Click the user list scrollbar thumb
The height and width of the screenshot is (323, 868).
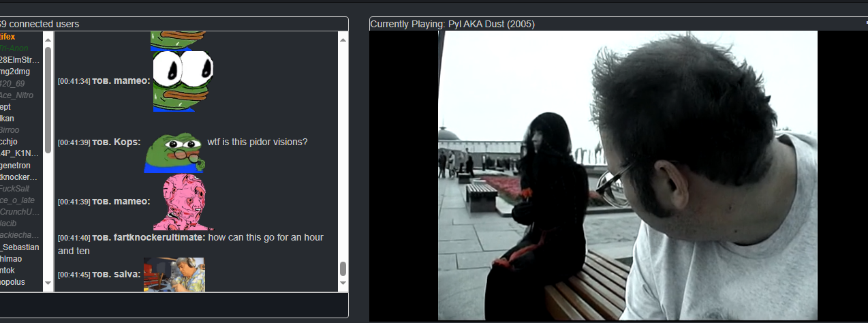(x=48, y=99)
